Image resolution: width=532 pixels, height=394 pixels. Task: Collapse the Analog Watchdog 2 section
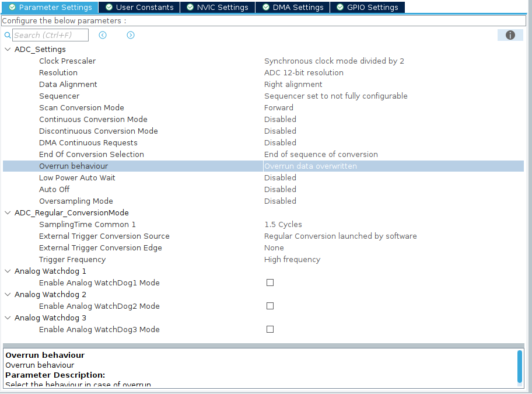[x=7, y=294]
